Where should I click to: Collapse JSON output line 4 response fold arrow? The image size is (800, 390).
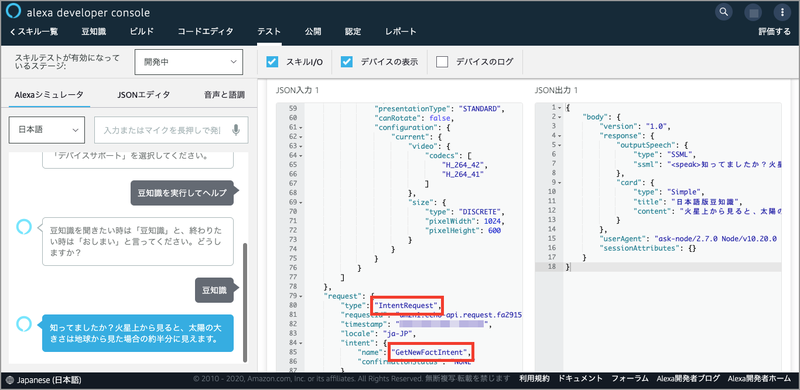(560, 136)
